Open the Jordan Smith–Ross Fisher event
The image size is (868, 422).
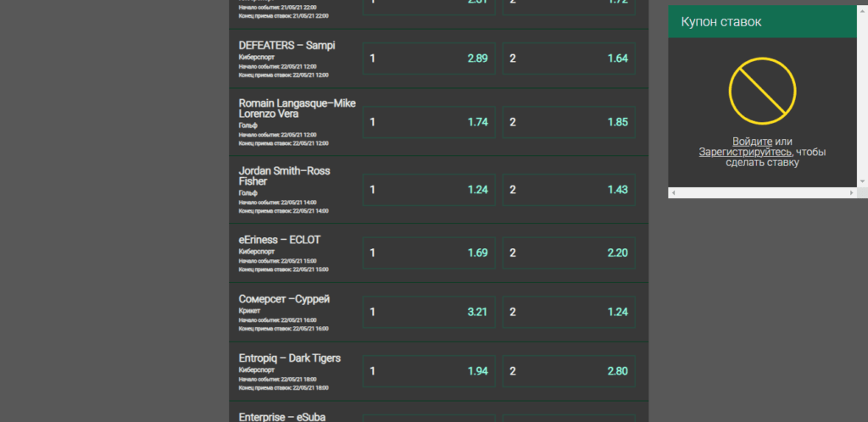(x=284, y=176)
